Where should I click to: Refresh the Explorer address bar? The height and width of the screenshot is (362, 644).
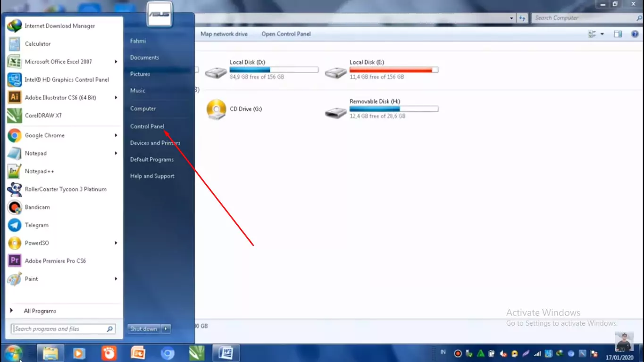click(x=522, y=18)
